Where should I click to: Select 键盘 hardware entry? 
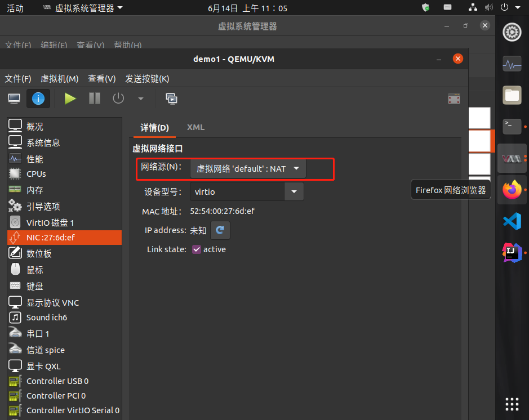tap(64, 286)
